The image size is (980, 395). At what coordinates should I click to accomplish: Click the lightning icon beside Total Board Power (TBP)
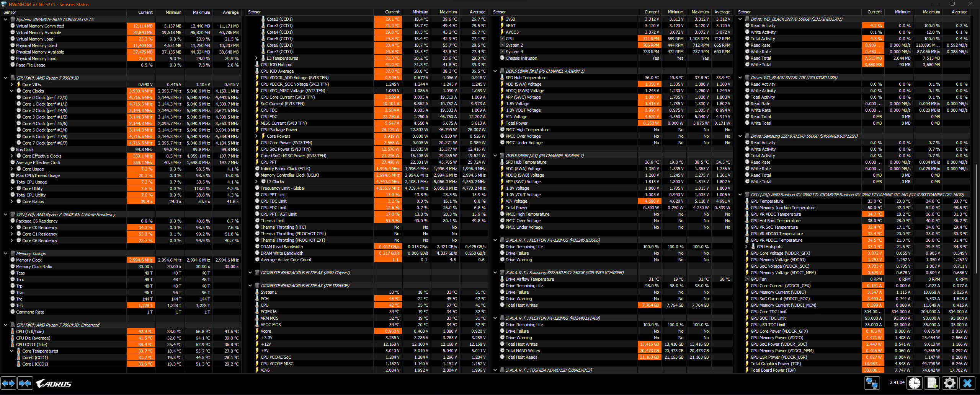pos(747,370)
